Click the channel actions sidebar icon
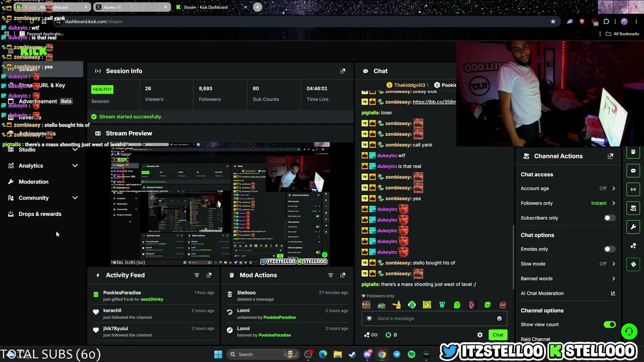The height and width of the screenshot is (362, 644). 633,208
